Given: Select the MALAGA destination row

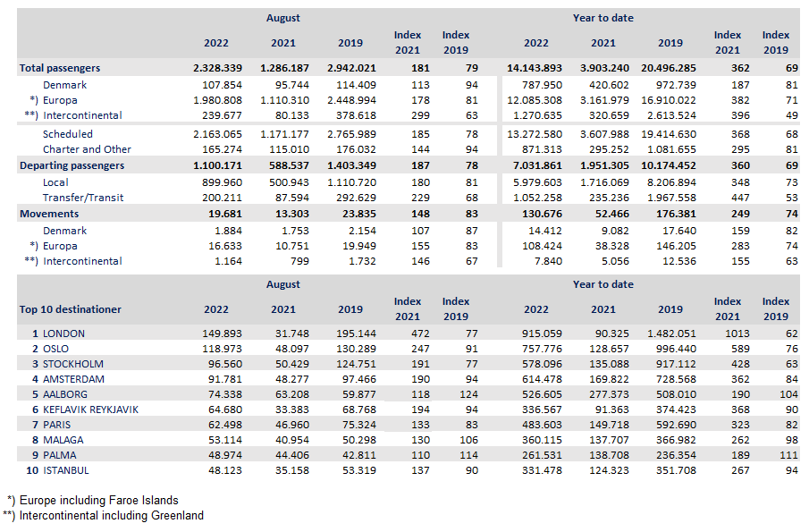Looking at the screenshot, I should (64, 440).
